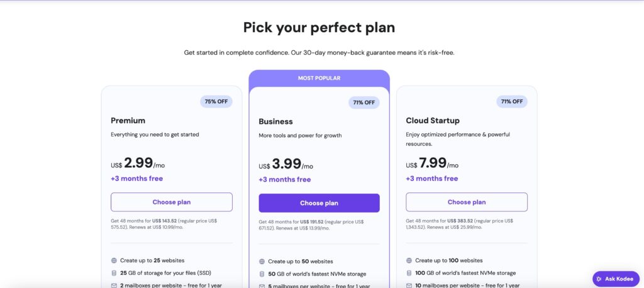Click Cloud Startup's +3 months free text
The width and height of the screenshot is (644, 288).
pyautogui.click(x=432, y=179)
